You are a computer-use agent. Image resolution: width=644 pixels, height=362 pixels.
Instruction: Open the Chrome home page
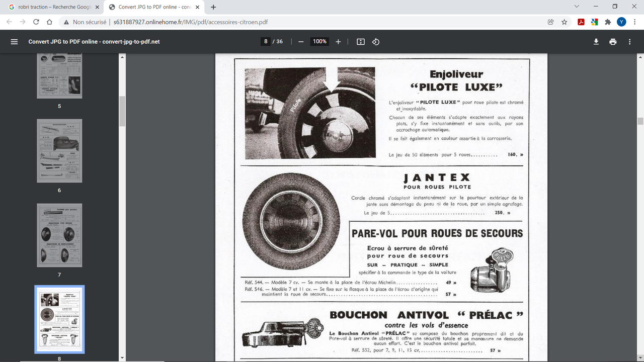coord(49,22)
